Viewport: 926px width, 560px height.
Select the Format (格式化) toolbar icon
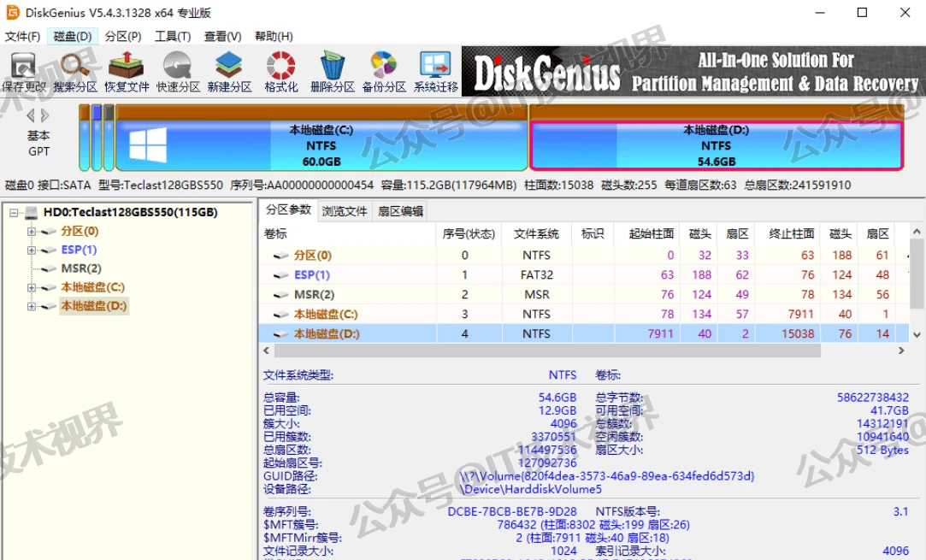coord(280,72)
